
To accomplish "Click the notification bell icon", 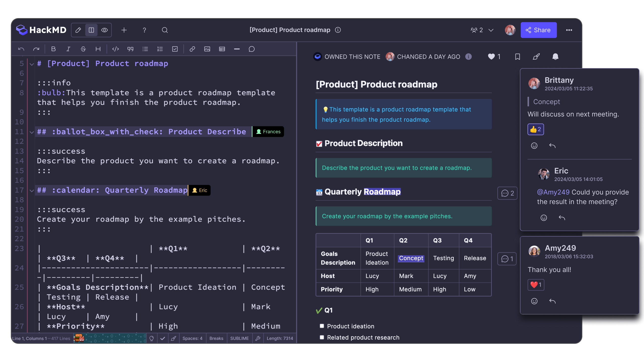I will tap(555, 57).
